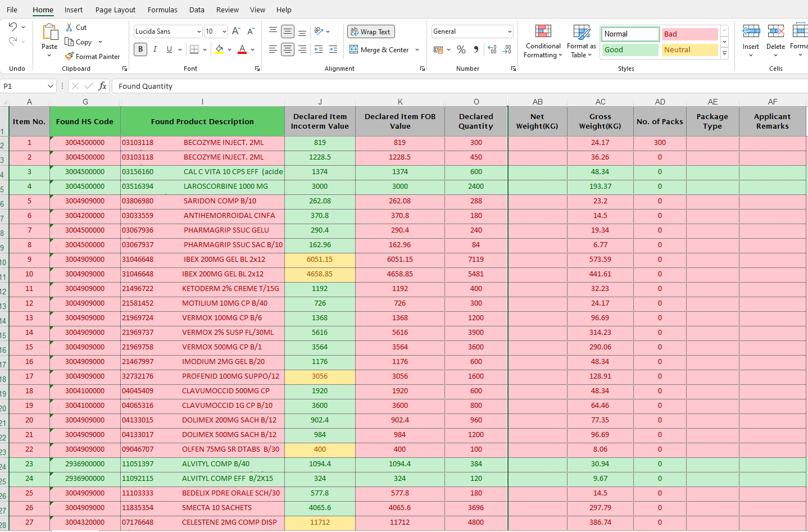Click the Name Box showing P1

tap(28, 86)
